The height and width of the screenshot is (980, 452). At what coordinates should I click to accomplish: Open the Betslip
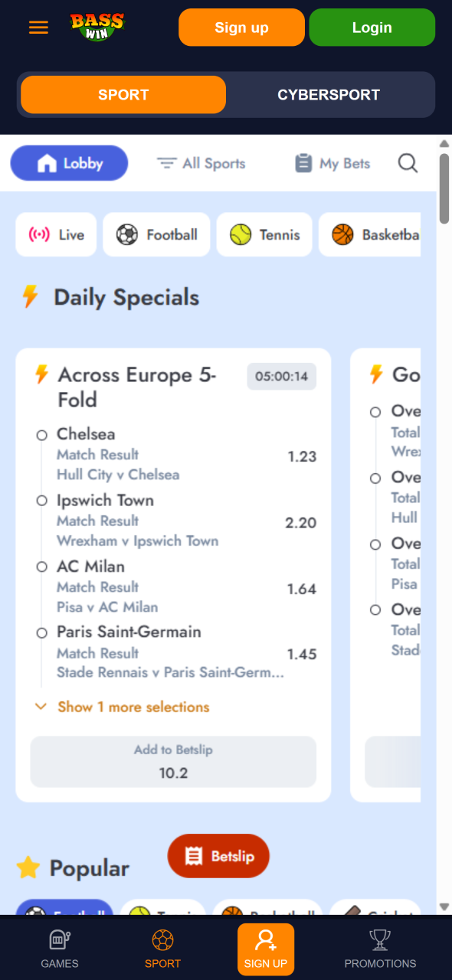point(218,856)
